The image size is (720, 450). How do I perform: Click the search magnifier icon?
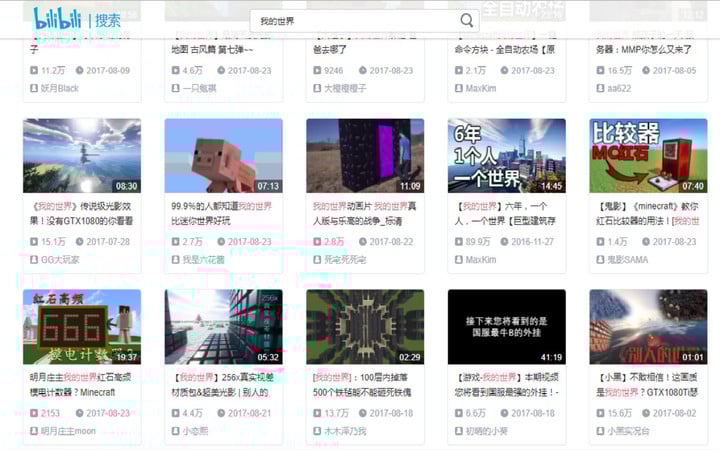pos(466,20)
